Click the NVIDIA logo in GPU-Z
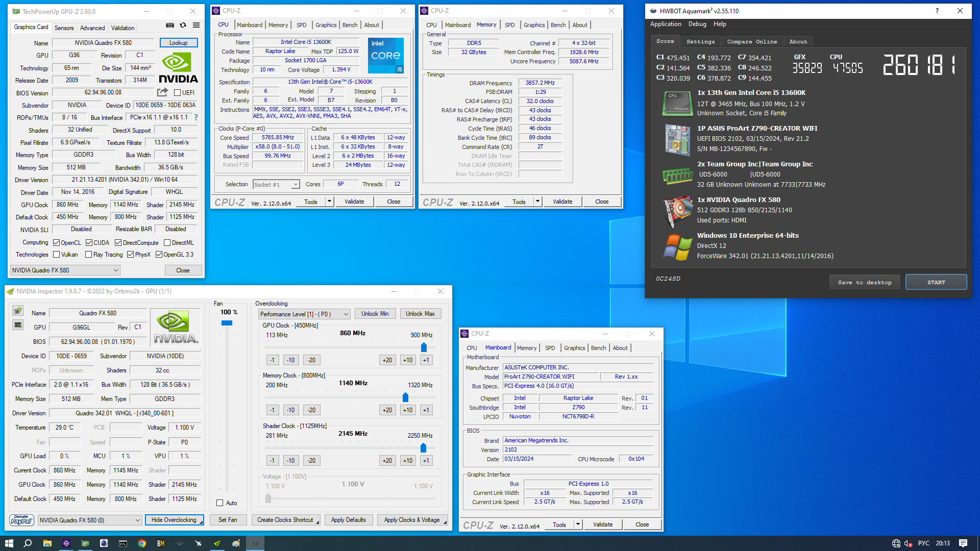 tap(178, 68)
